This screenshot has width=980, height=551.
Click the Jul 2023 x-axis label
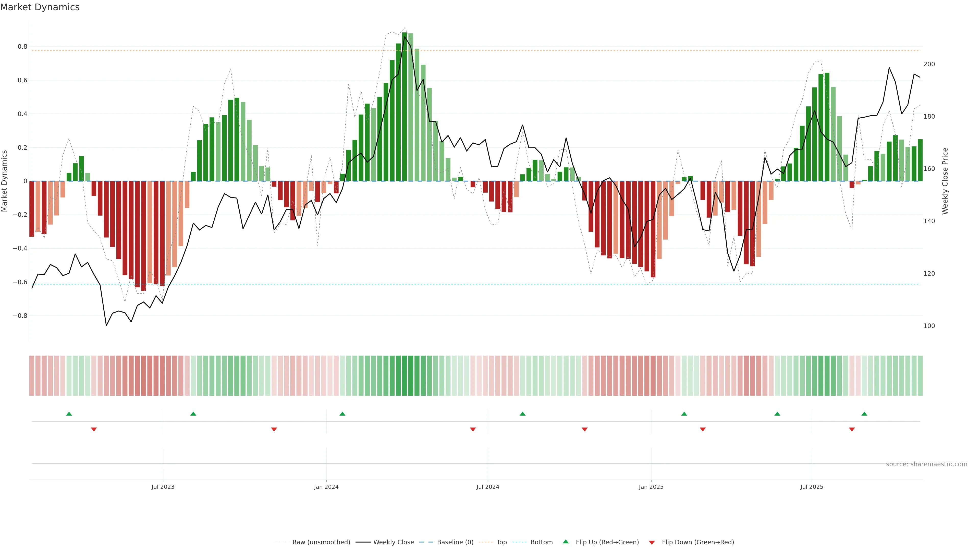tap(163, 487)
